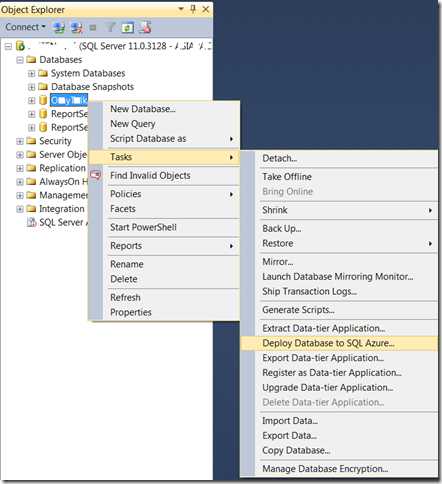Screen dimensions: 442x484
Task: Select Extract Data-tier Application…
Action: pos(339,328)
